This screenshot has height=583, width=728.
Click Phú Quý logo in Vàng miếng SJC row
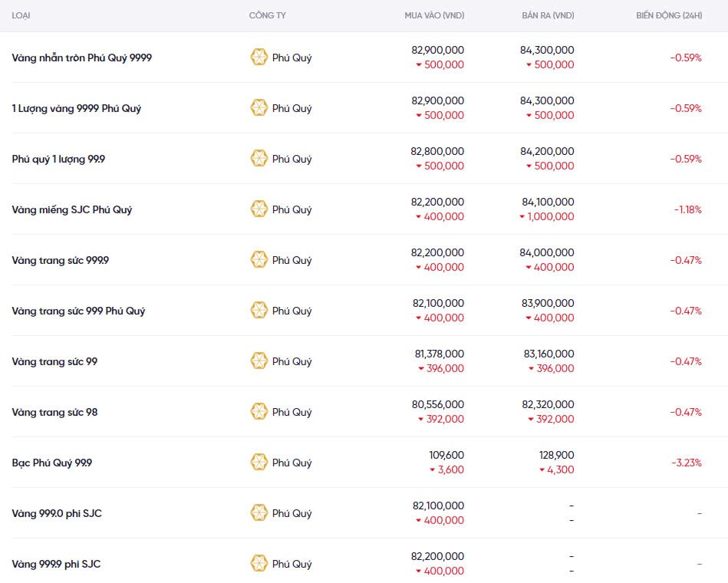pos(259,209)
